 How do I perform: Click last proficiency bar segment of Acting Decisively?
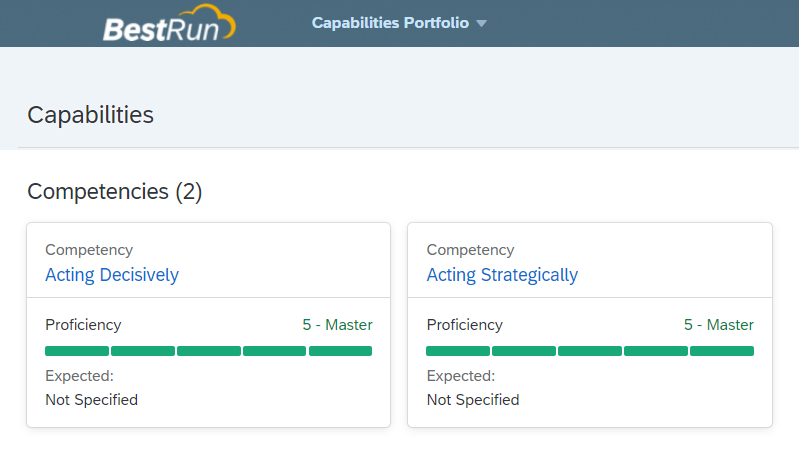pyautogui.click(x=340, y=351)
